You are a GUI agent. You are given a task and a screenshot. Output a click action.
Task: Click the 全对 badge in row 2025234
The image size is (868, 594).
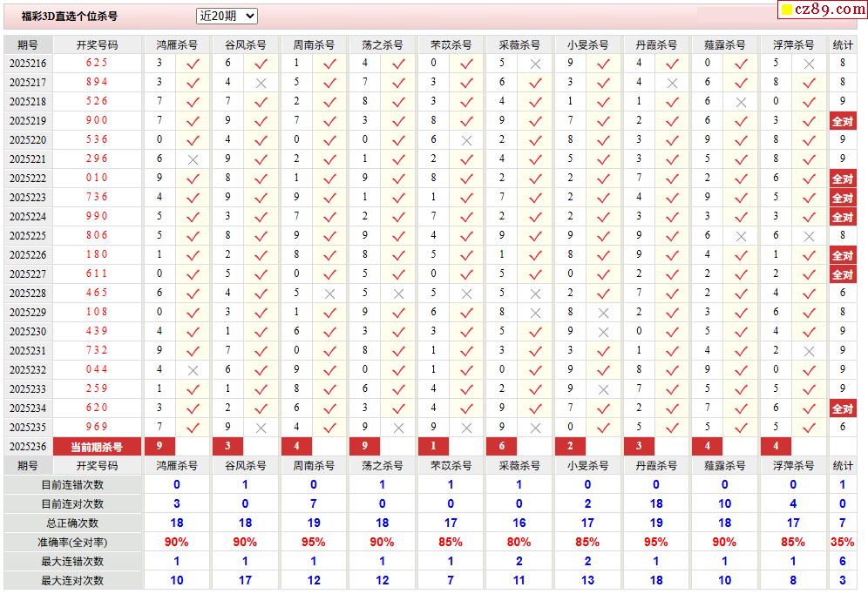click(843, 408)
